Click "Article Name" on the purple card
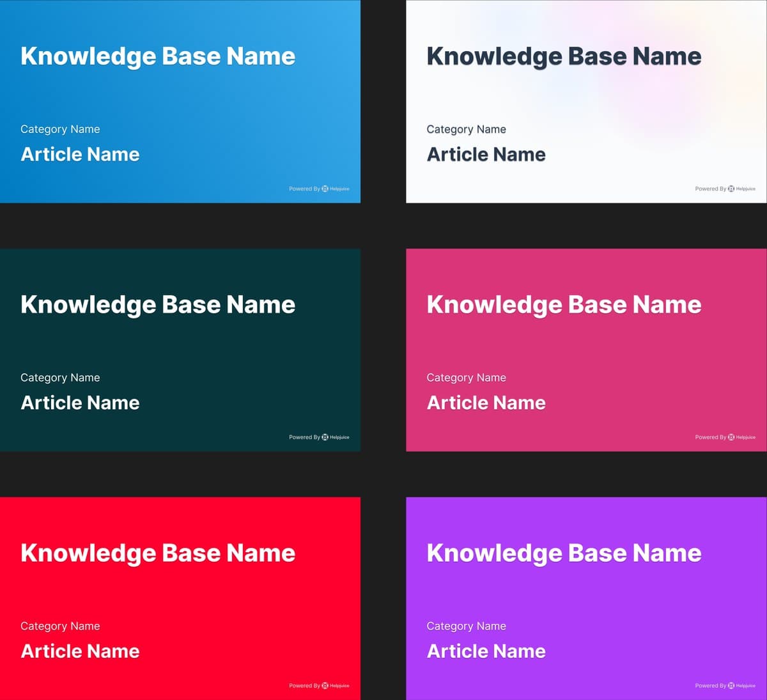The image size is (767, 700). click(486, 651)
